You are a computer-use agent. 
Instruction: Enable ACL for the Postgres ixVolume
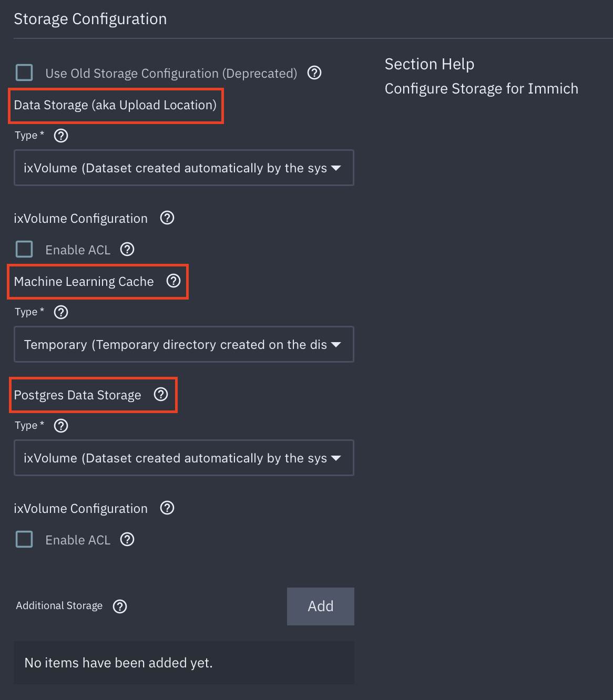[24, 539]
